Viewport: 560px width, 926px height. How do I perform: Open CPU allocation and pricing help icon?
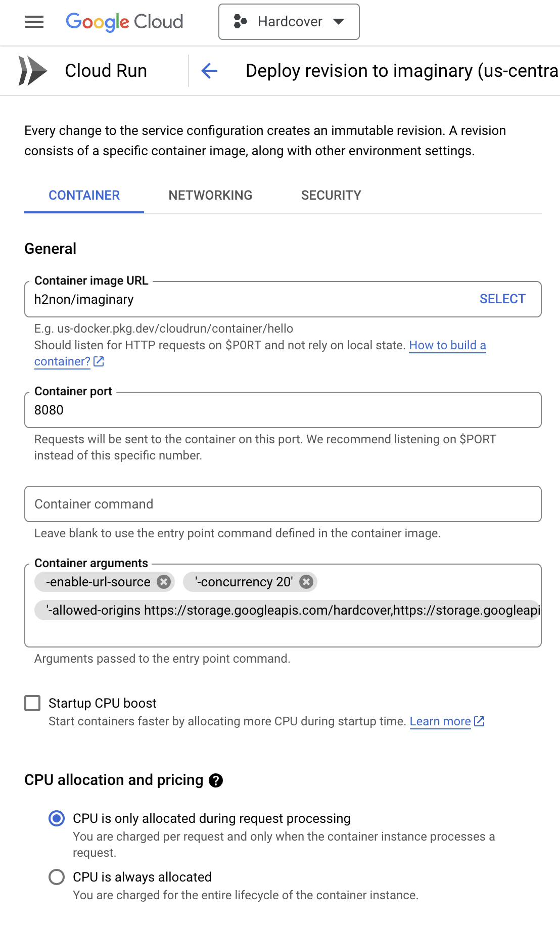216,780
